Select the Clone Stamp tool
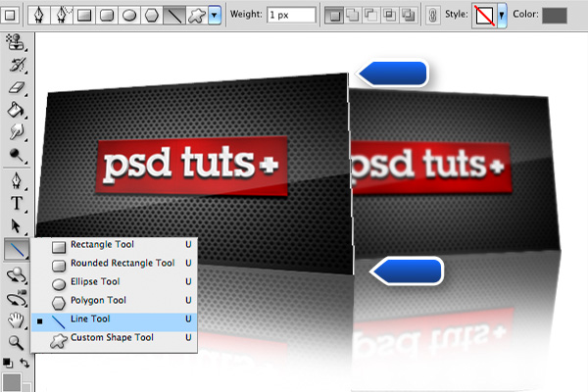 16,42
